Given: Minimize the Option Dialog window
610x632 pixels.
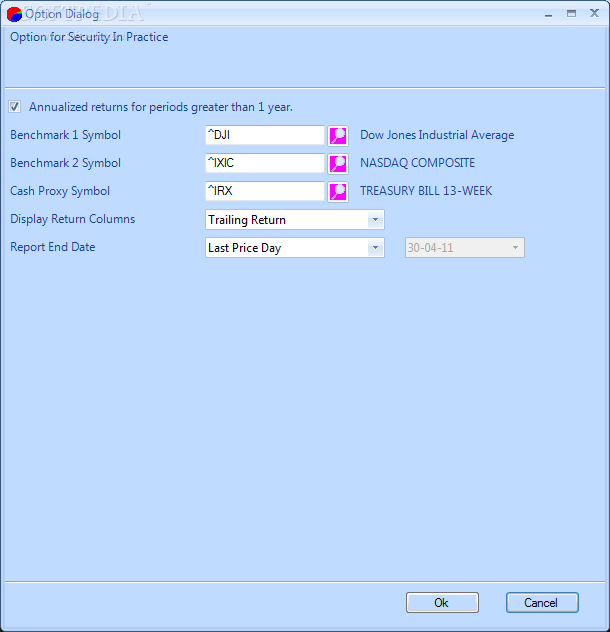Looking at the screenshot, I should [x=548, y=14].
